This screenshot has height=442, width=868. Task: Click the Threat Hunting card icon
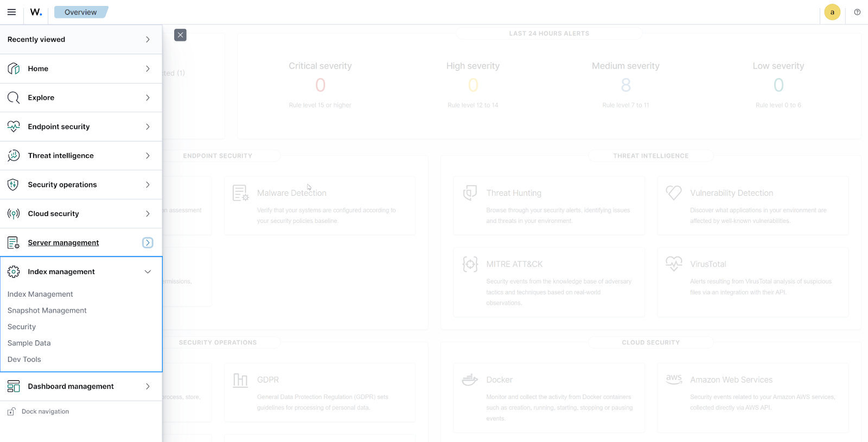470,193
